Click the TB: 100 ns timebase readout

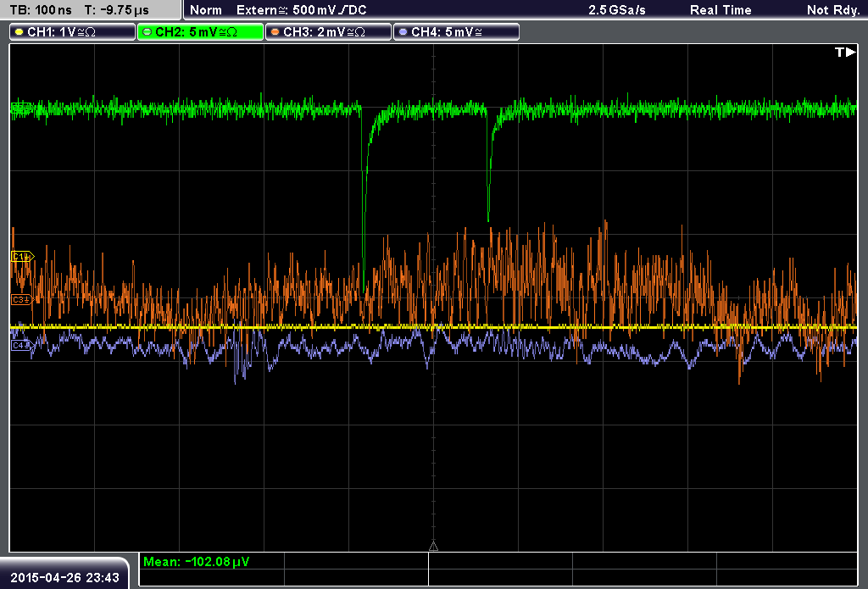coord(41,10)
